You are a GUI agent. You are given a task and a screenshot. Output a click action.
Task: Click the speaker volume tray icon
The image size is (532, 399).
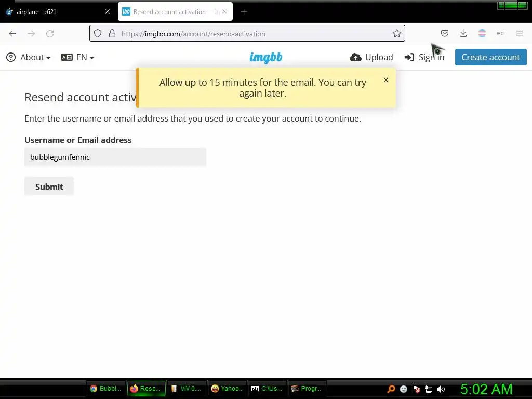(441, 389)
